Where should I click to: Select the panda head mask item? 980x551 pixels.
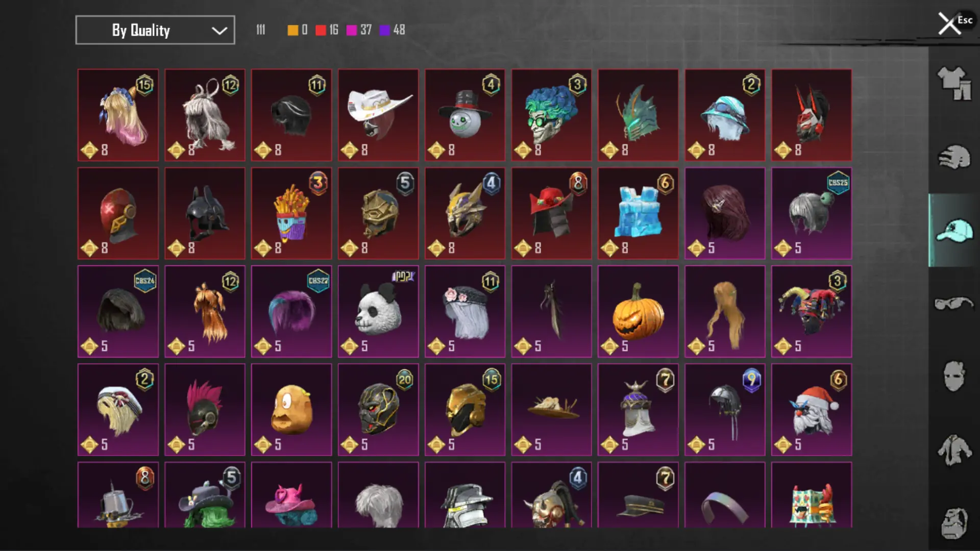pos(378,311)
